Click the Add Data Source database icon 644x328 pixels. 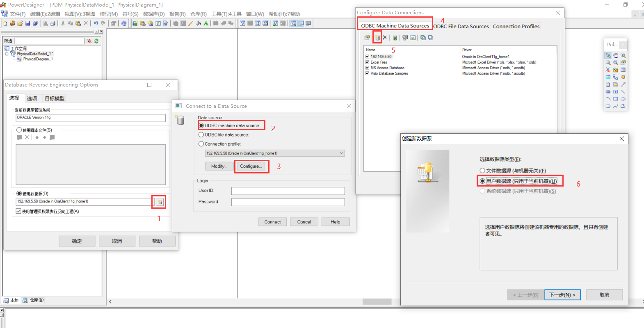click(377, 38)
